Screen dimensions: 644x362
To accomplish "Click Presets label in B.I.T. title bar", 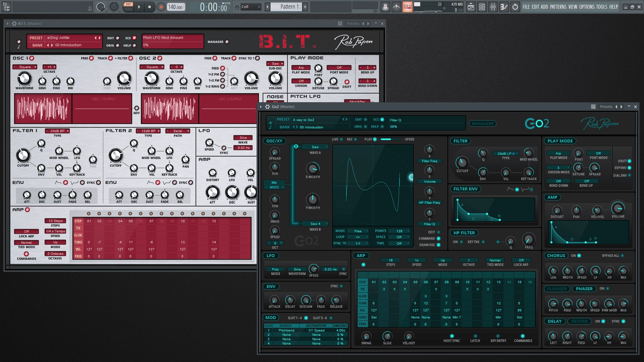I will click(x=353, y=23).
